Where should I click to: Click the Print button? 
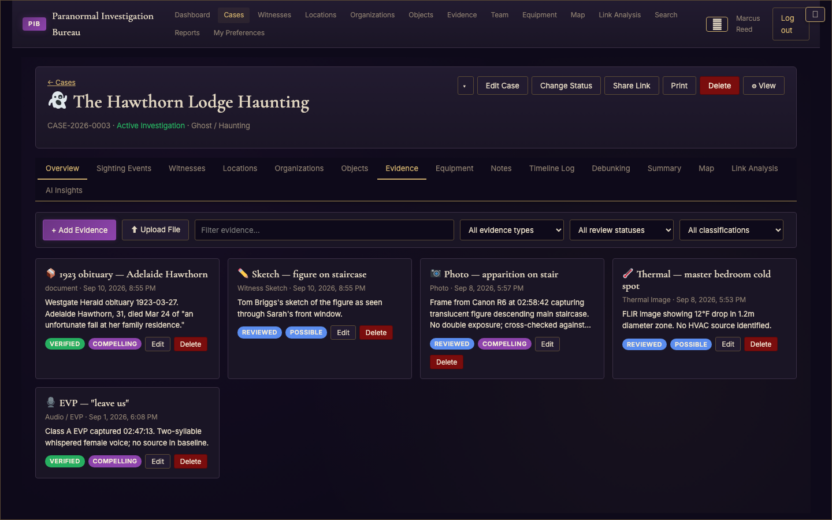[x=679, y=85]
